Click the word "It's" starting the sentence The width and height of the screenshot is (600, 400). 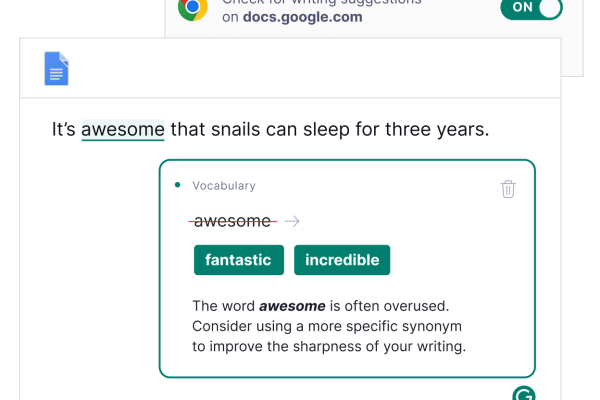click(x=64, y=129)
